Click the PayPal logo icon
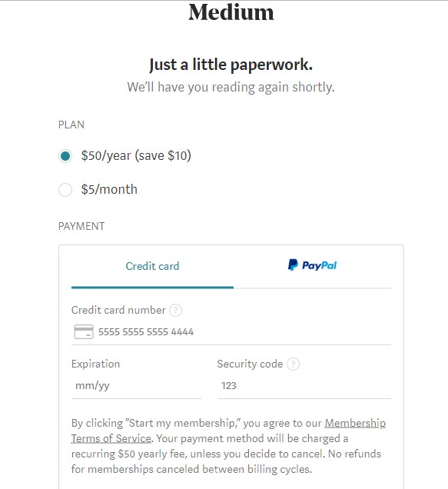The height and width of the screenshot is (489, 448). point(293,264)
